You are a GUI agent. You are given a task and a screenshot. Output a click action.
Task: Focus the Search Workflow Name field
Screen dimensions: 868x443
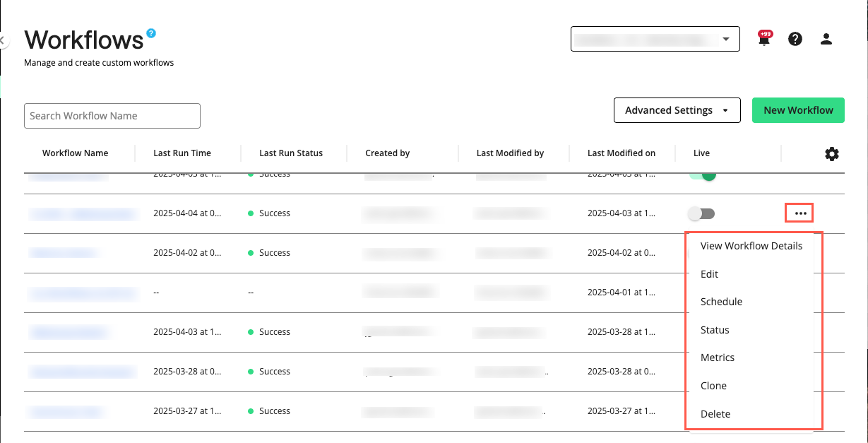[112, 116]
